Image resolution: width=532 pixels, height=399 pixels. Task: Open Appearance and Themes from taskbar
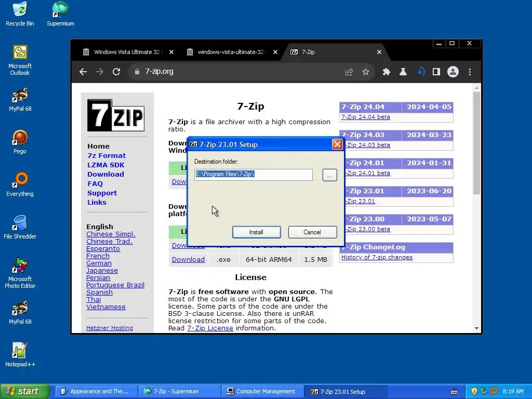click(96, 391)
